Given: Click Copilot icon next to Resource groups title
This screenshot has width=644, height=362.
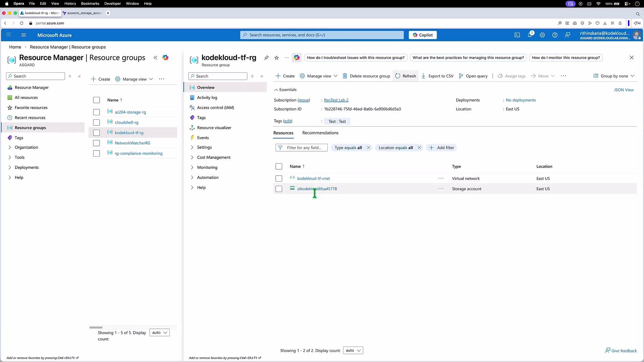Looking at the screenshot, I should [x=165, y=58].
